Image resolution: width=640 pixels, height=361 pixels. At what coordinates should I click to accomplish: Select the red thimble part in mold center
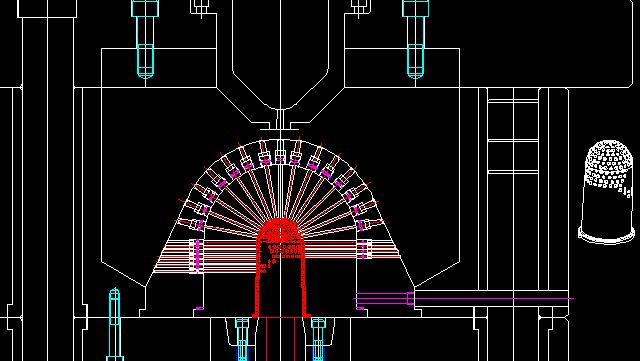point(280,267)
